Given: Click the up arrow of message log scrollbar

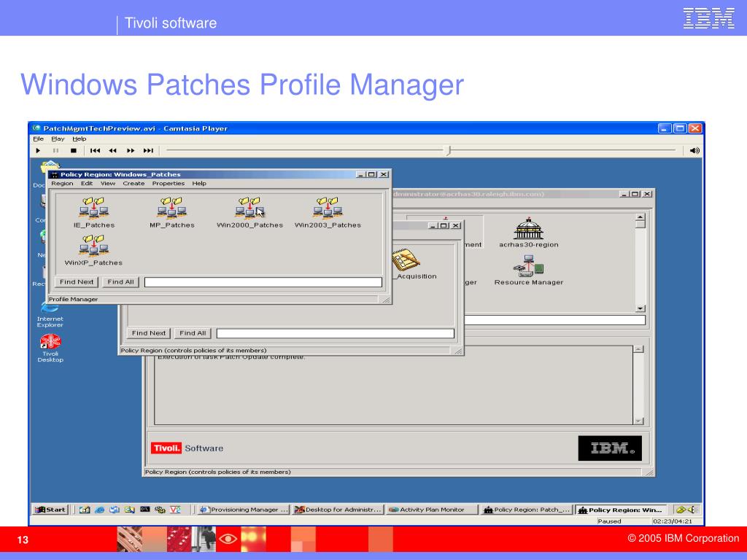Looking at the screenshot, I should coord(639,349).
